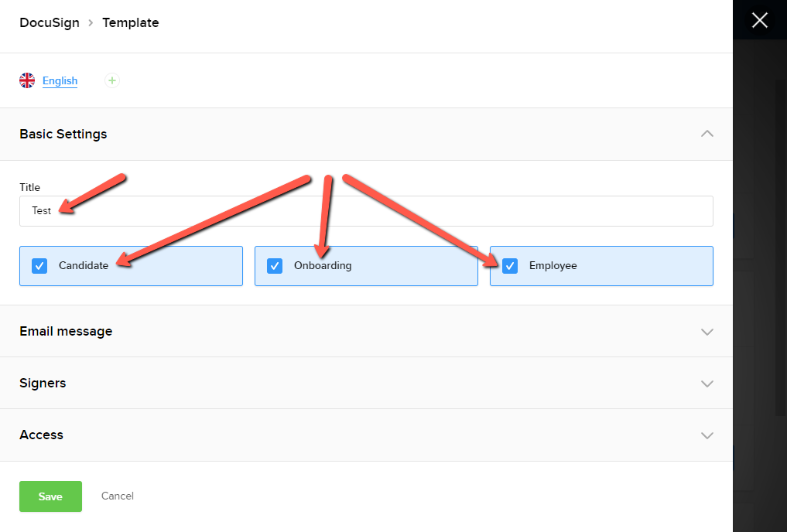Click the down chevron icon beside Email message
Viewport: 787px width, 532px height.
(x=707, y=331)
